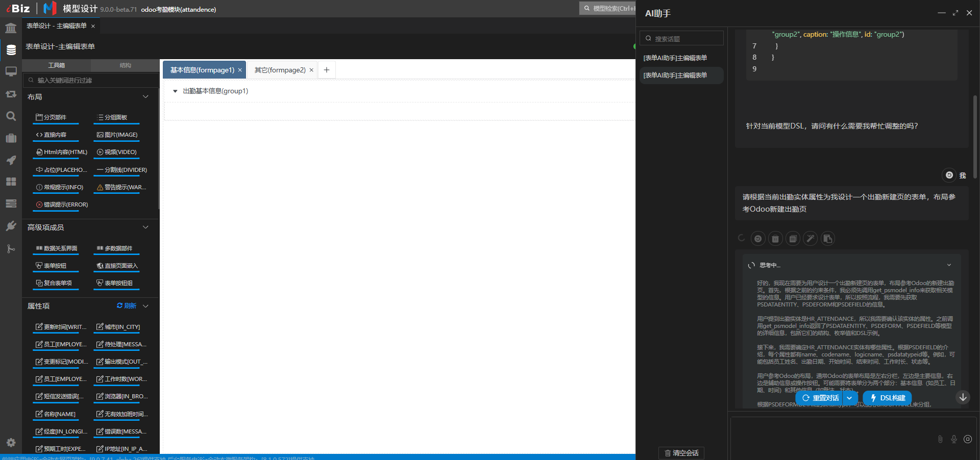
Task: Select the 警告提示(WAR...) component
Action: point(121,187)
